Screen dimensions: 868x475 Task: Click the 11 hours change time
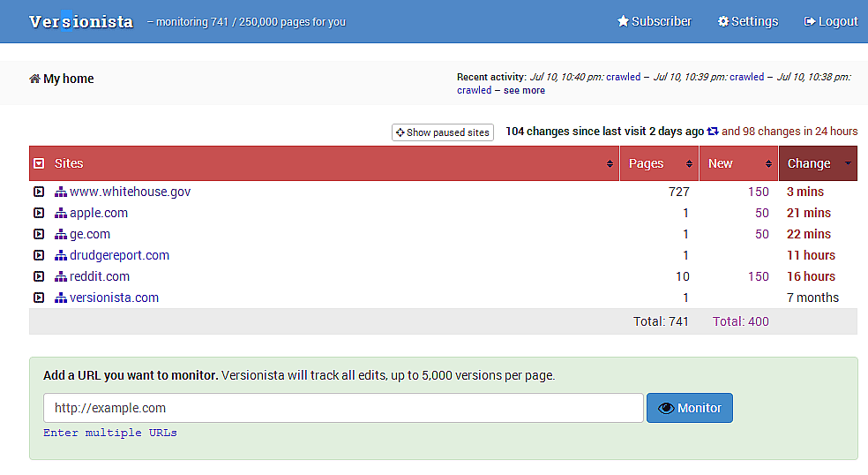[811, 255]
